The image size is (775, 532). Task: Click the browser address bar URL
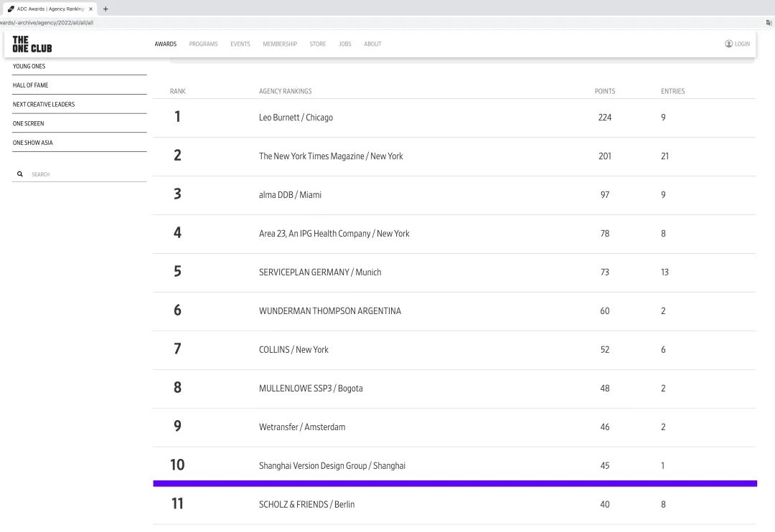pos(47,23)
